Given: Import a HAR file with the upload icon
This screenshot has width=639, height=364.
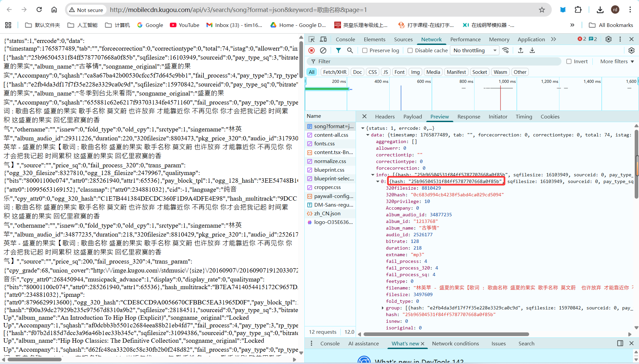Looking at the screenshot, I should (x=520, y=50).
